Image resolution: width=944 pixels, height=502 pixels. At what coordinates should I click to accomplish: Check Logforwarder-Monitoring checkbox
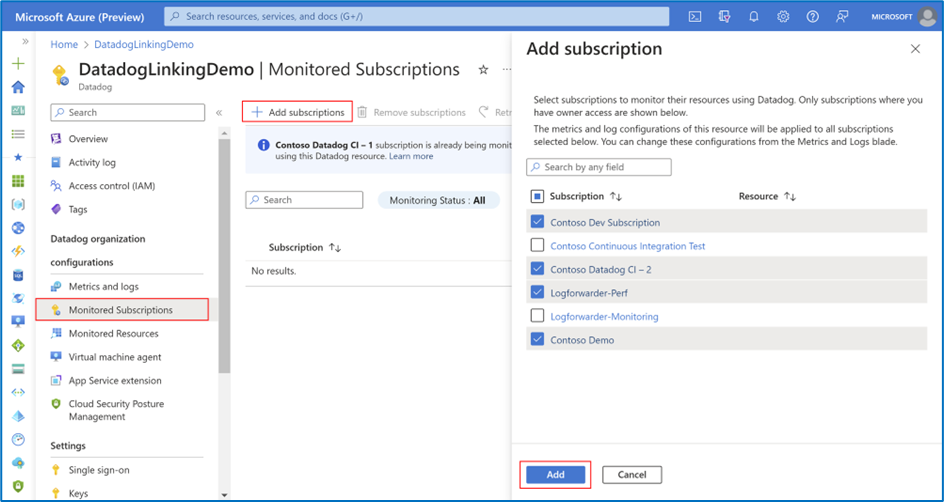tap(538, 315)
